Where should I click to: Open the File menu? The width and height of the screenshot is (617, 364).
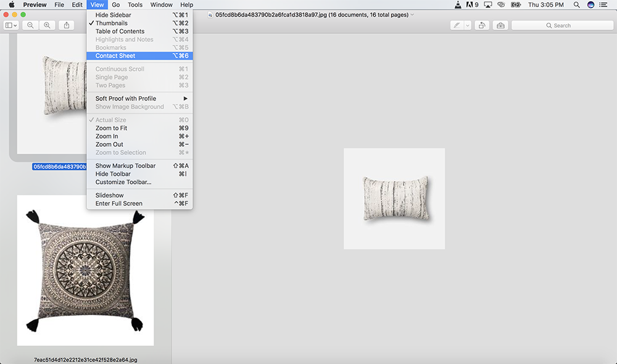pos(59,5)
